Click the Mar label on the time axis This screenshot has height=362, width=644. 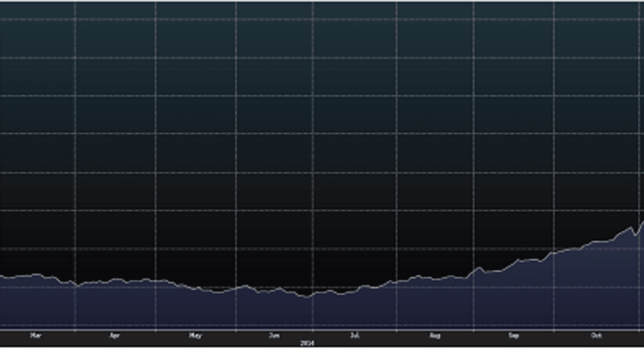click(x=35, y=335)
